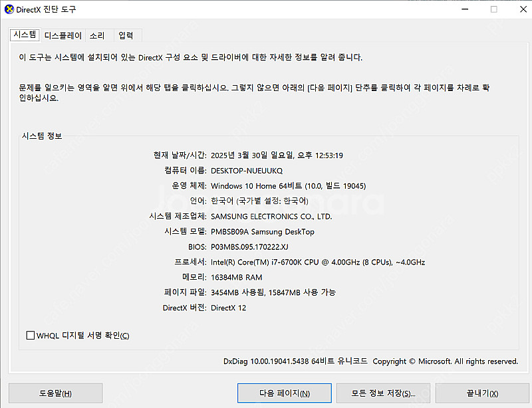Go to next page with 다음 페이지 button

(285, 393)
